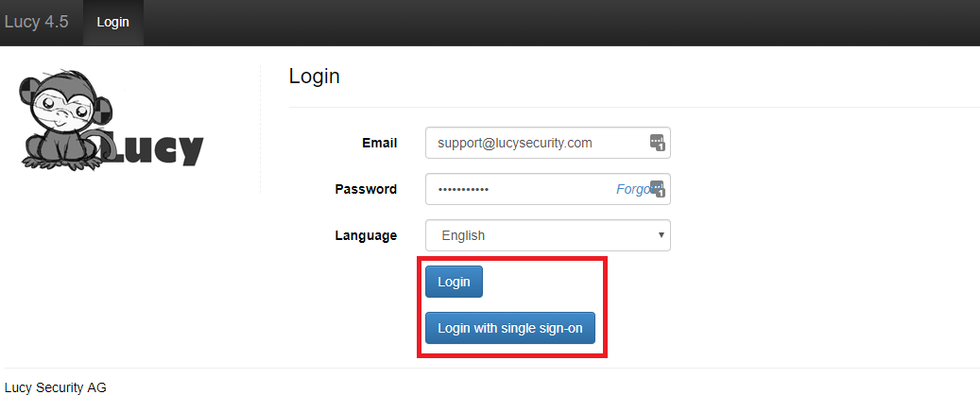Image resolution: width=980 pixels, height=412 pixels.
Task: Open the Forgot password link
Action: click(x=634, y=189)
